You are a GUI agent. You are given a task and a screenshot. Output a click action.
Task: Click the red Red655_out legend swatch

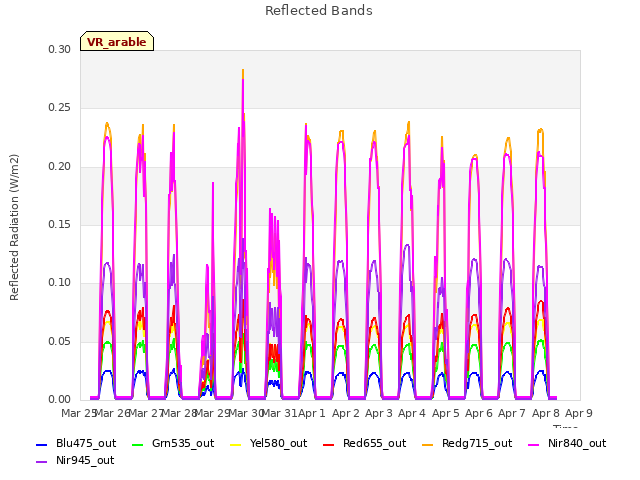tap(329, 444)
